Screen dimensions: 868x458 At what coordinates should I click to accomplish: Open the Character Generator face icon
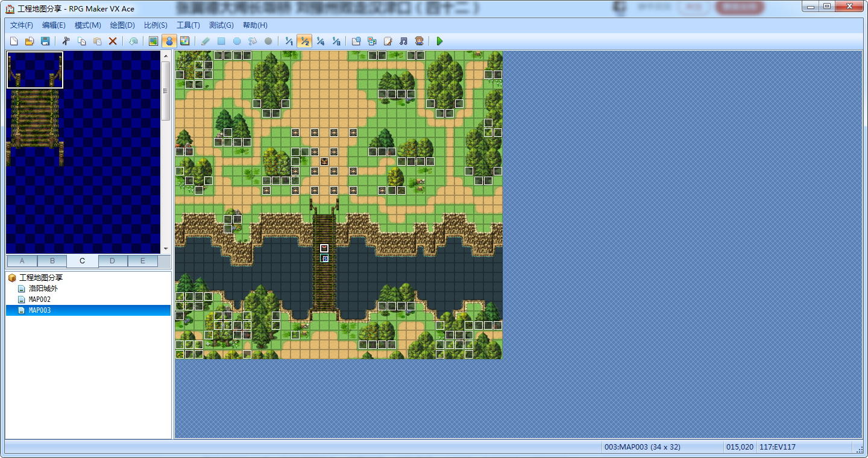[419, 41]
